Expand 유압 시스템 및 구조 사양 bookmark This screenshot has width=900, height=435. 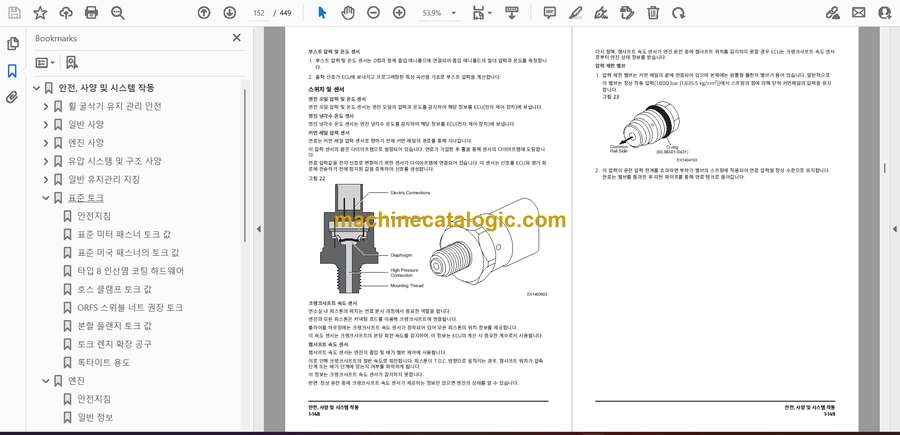46,161
